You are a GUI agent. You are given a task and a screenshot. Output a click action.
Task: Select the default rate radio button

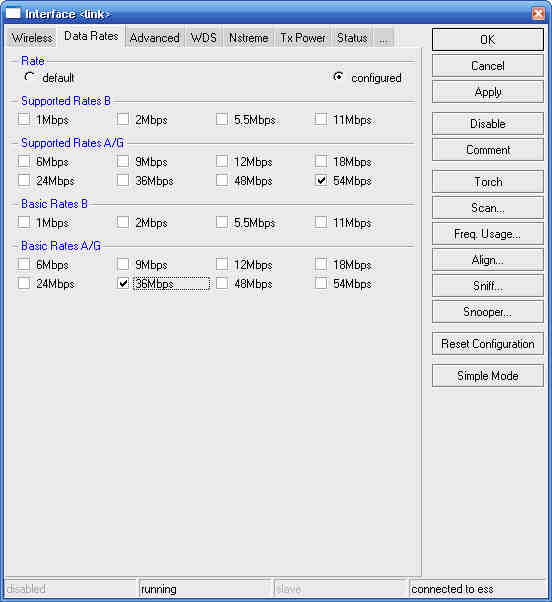coord(29,77)
